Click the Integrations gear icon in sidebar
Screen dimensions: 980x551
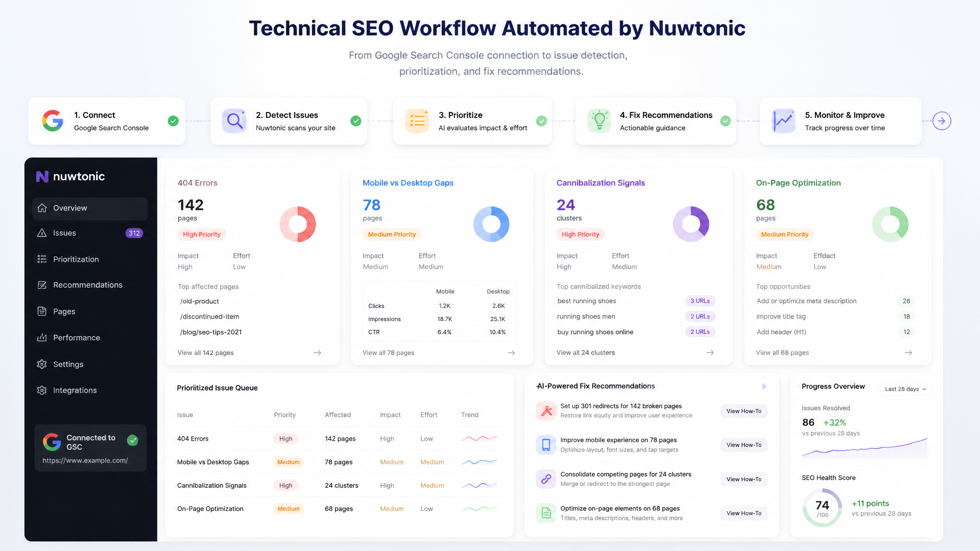pos(42,390)
